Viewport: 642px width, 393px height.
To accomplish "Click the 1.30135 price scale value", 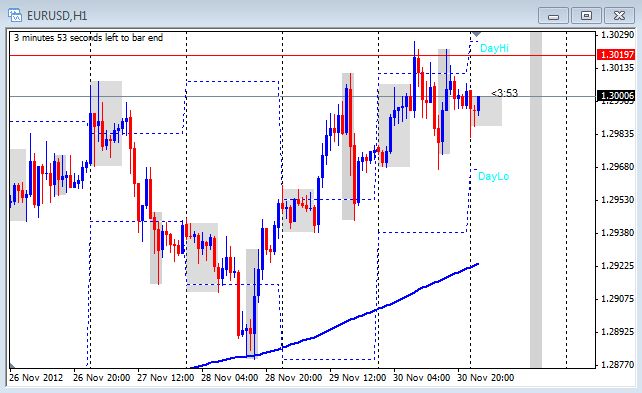I will click(x=617, y=68).
